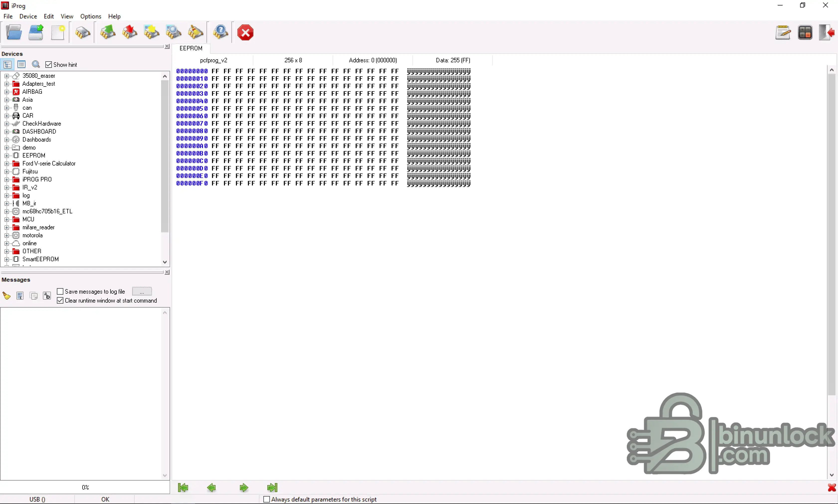Click the 0% progress bar

click(85, 487)
